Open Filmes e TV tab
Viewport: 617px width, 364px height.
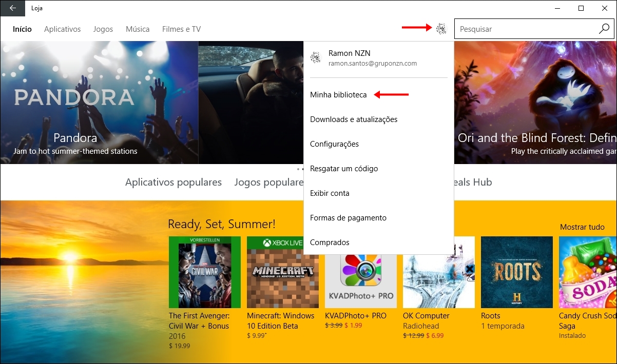point(181,29)
